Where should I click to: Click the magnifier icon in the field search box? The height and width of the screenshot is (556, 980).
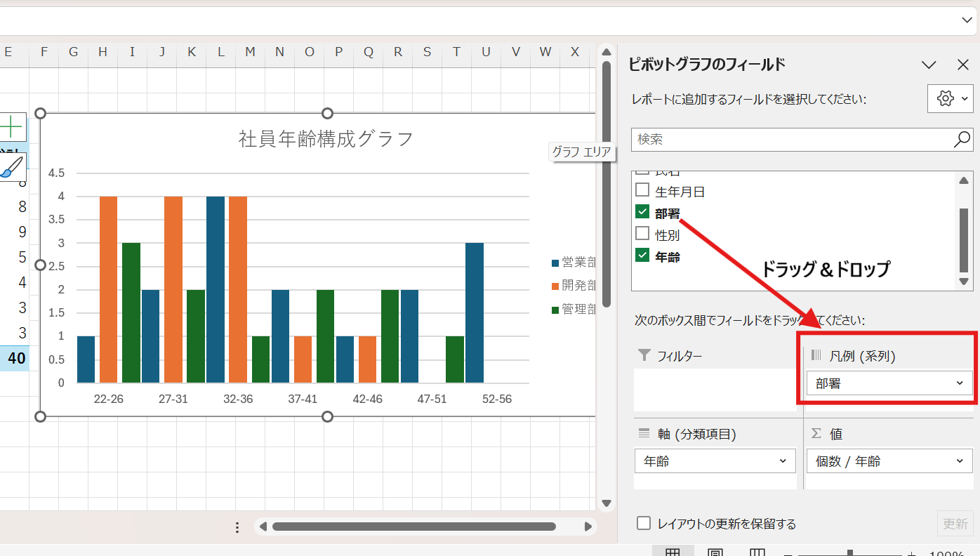click(x=962, y=140)
